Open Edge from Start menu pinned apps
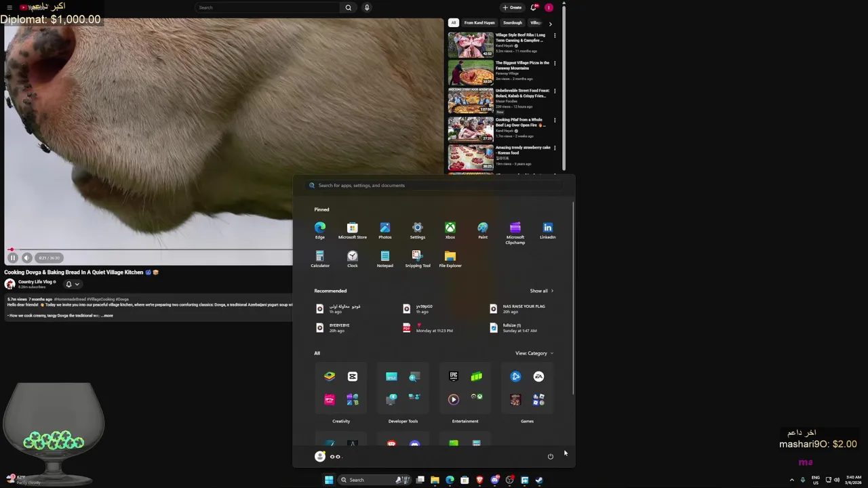Screen dimensions: 868x488 (x=320, y=230)
